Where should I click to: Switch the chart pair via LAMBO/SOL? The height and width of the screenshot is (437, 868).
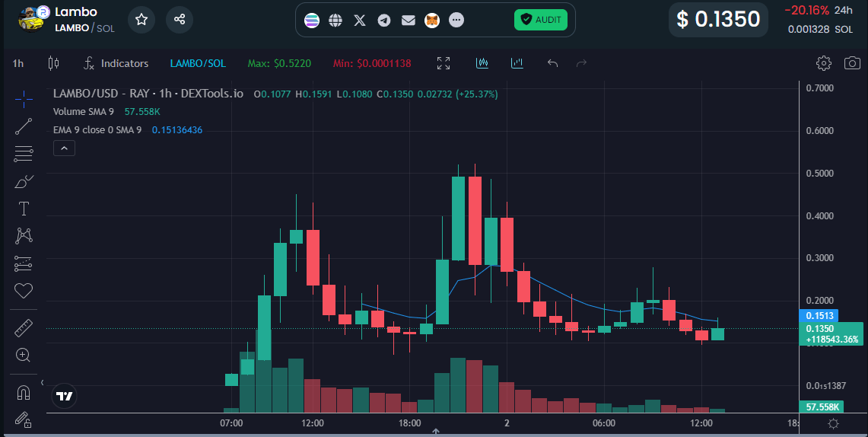click(x=198, y=63)
